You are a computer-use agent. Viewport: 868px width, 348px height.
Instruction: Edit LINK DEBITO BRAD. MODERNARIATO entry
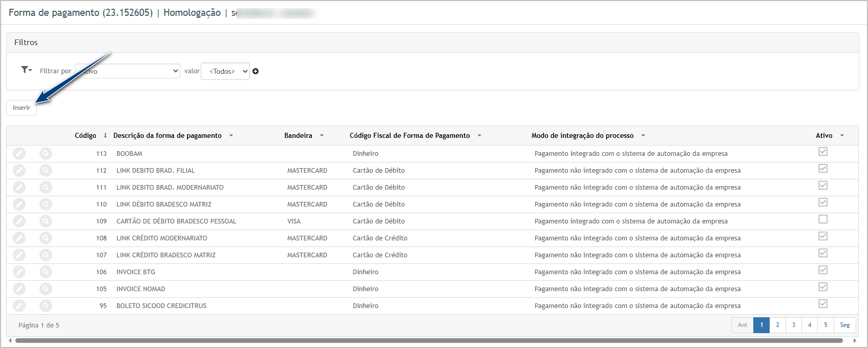click(x=19, y=187)
